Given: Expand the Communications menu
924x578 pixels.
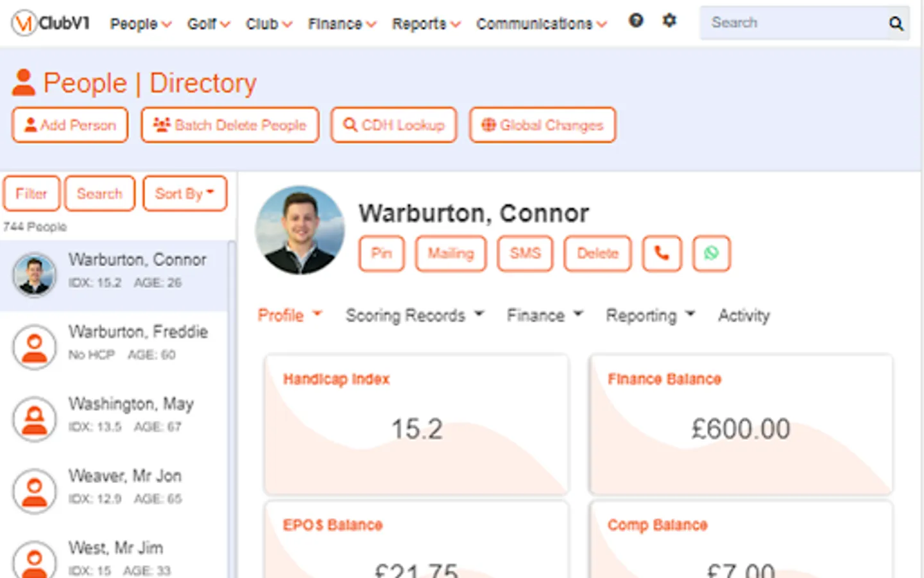Looking at the screenshot, I should coord(541,24).
